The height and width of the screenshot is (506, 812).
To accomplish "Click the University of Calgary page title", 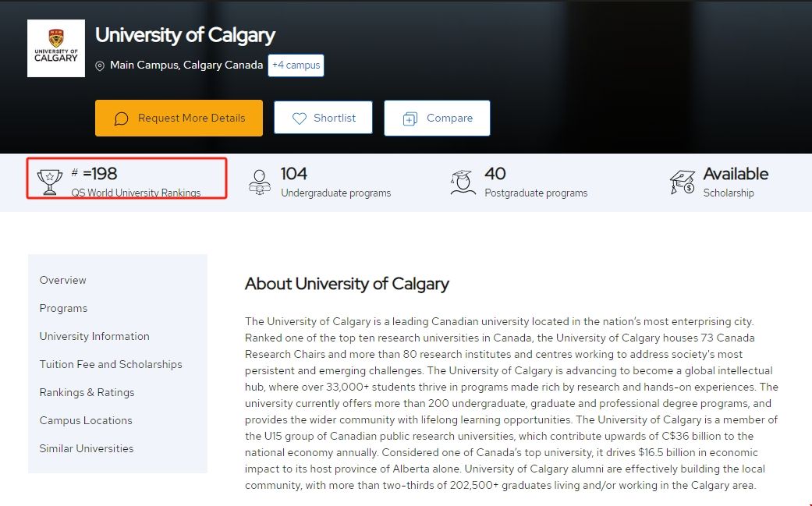I will point(185,36).
